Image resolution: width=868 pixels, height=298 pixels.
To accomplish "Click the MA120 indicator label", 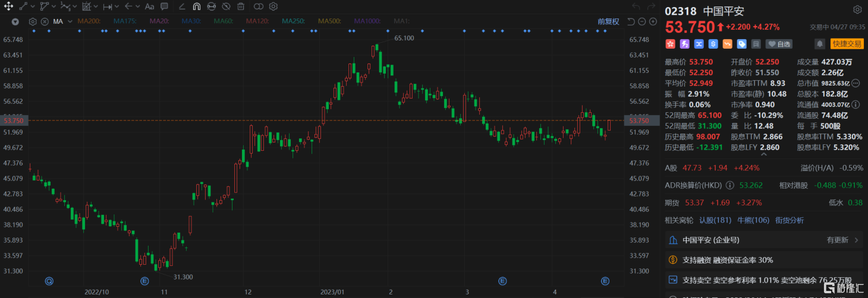I will click(x=257, y=21).
